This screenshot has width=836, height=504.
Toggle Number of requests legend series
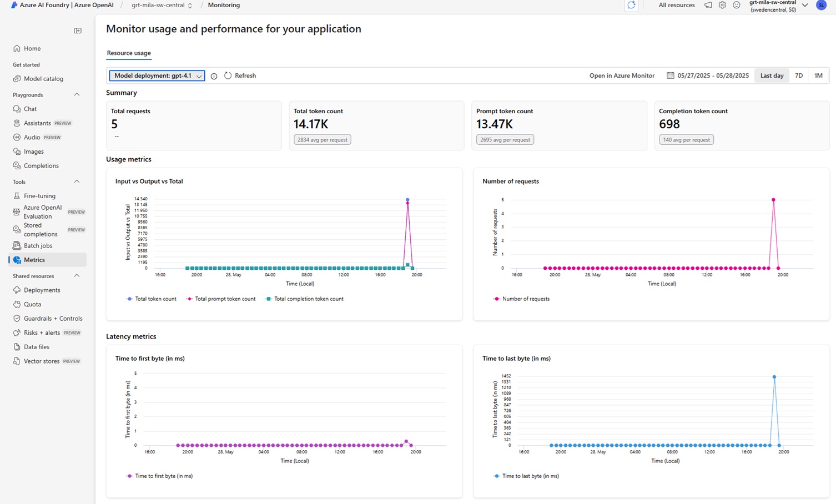click(521, 299)
